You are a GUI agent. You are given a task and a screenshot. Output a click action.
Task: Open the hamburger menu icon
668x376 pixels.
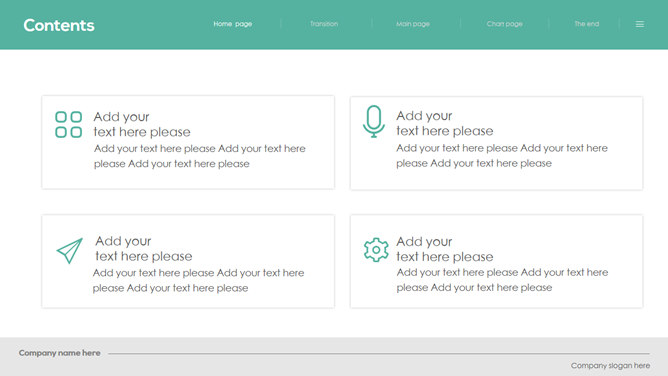pos(639,24)
